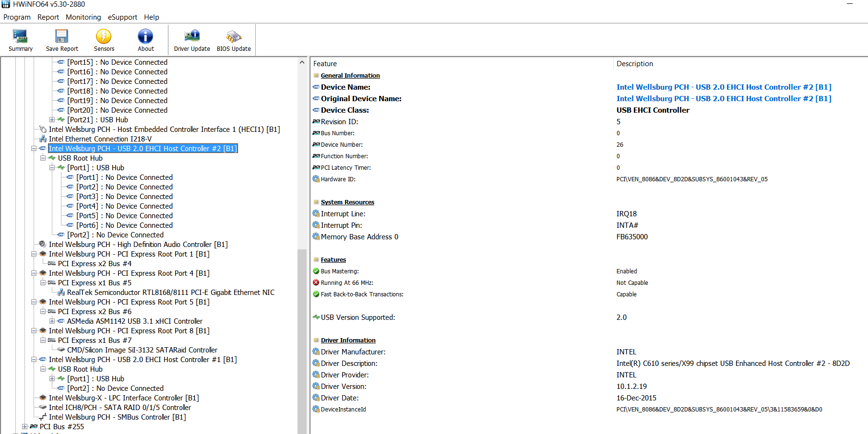Screen dimensions: 868x434
Task: Open the Summary toolbar icon
Action: tap(20, 36)
